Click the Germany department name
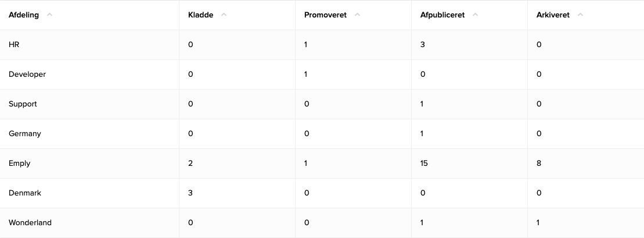 click(25, 134)
